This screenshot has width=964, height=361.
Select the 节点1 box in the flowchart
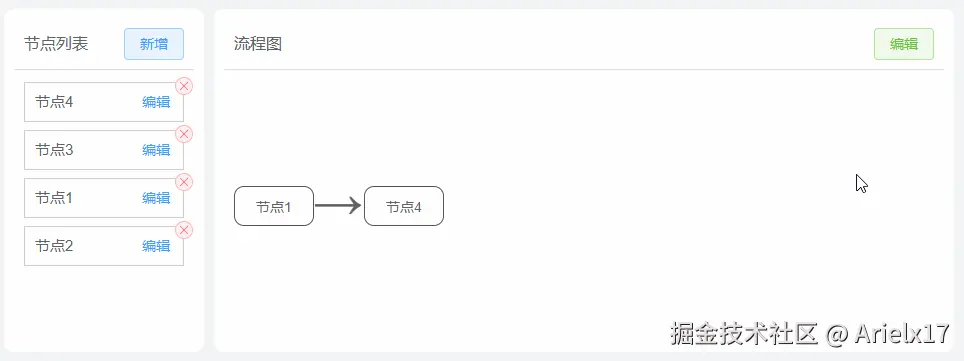point(274,206)
